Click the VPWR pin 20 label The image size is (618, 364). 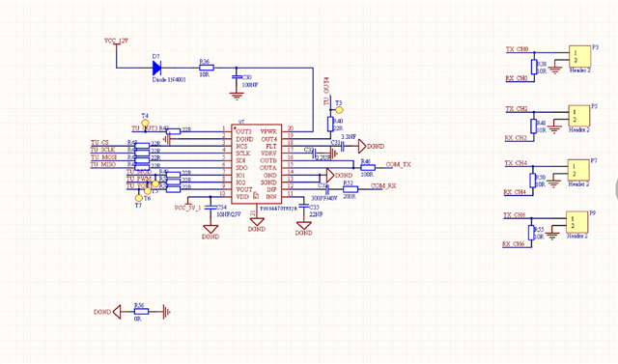(x=268, y=131)
